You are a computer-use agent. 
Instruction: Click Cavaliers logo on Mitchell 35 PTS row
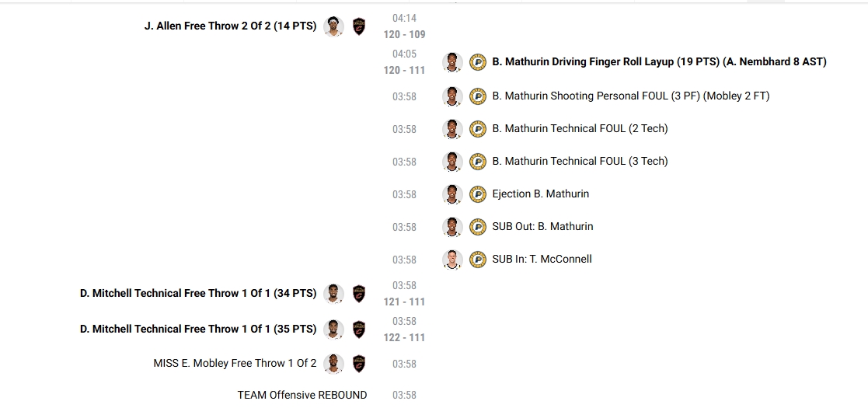(x=358, y=330)
